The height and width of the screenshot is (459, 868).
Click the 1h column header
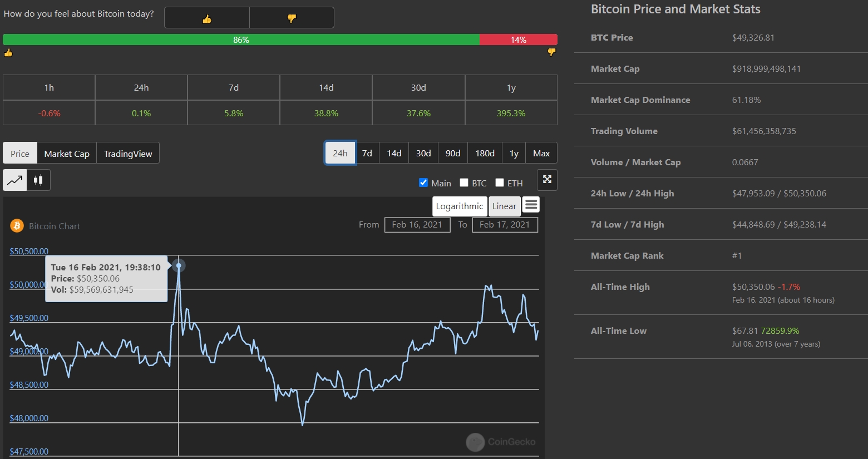pyautogui.click(x=49, y=87)
